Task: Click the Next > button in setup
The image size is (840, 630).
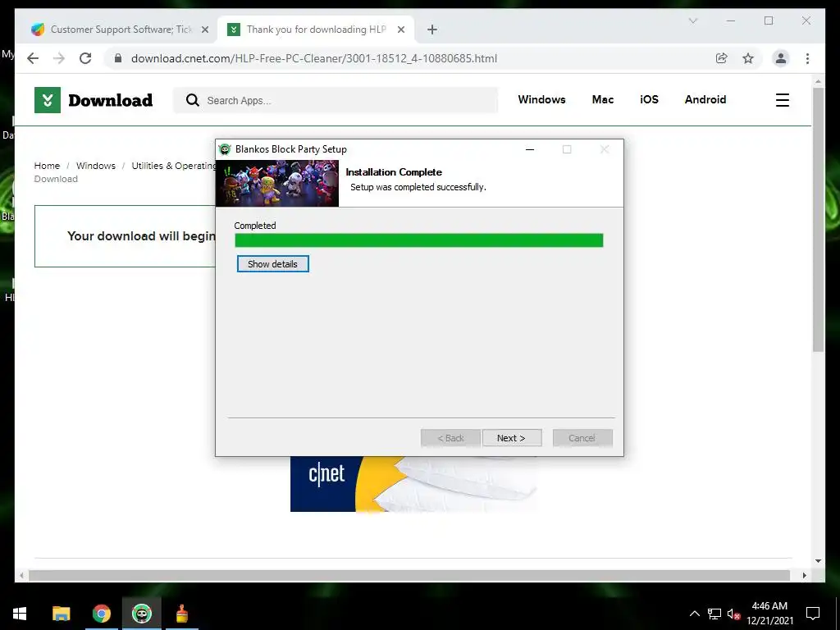Action: point(512,438)
